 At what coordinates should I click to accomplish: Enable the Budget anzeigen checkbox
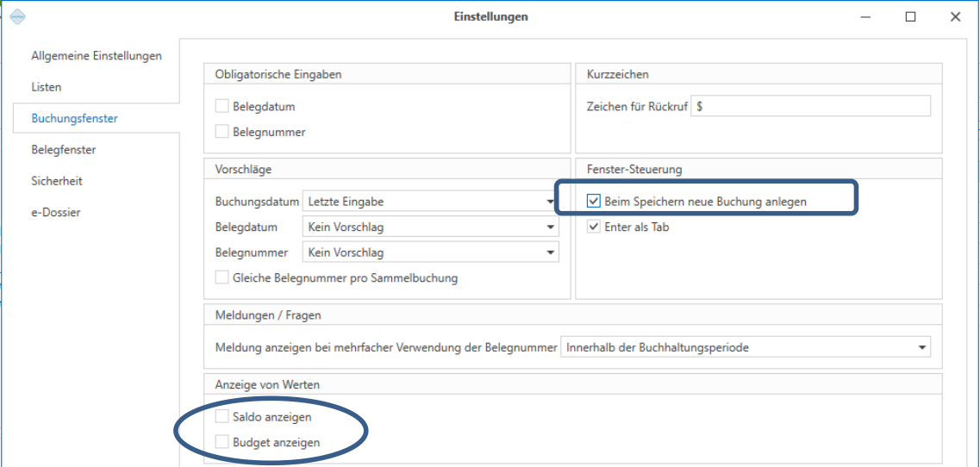[222, 442]
